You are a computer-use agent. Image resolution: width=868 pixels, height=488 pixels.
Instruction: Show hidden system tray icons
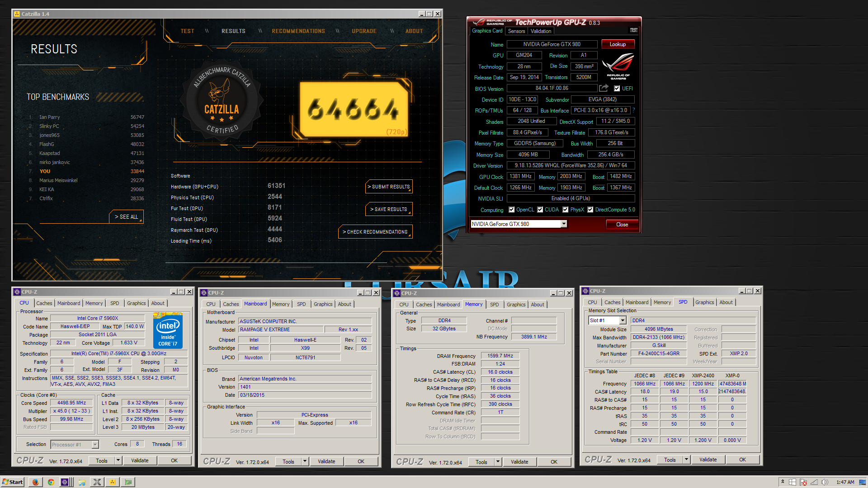(783, 482)
